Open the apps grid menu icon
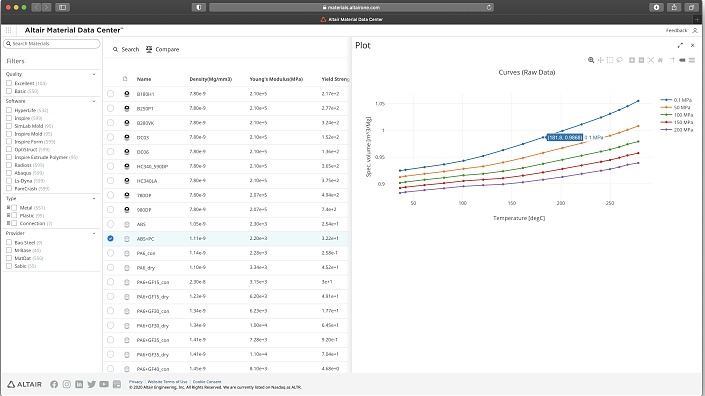This screenshot has height=396, width=705. 9,30
